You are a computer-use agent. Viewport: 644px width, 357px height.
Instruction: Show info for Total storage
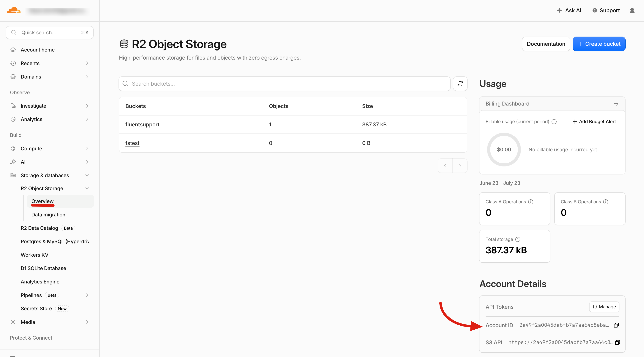[518, 239]
